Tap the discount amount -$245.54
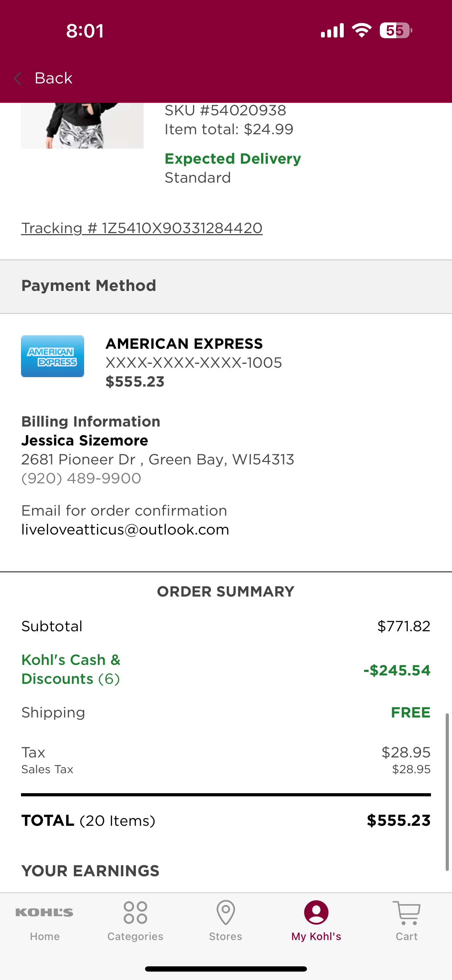This screenshot has width=452, height=980. click(397, 670)
